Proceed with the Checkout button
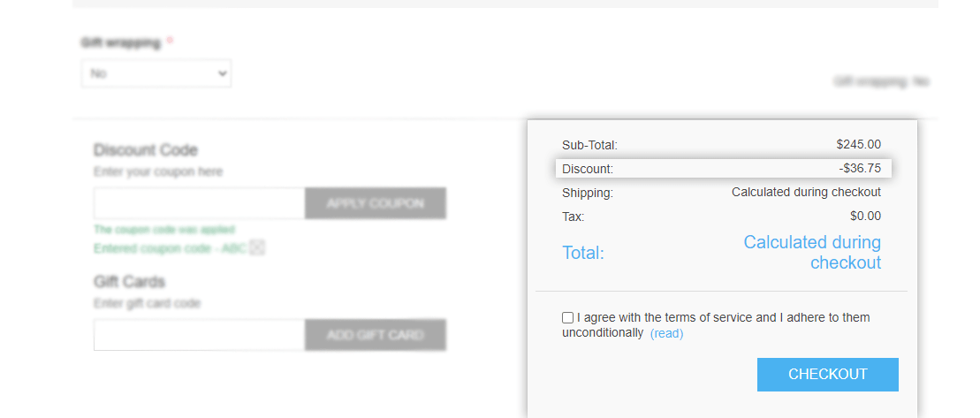This screenshot has height=418, width=980. 827,375
